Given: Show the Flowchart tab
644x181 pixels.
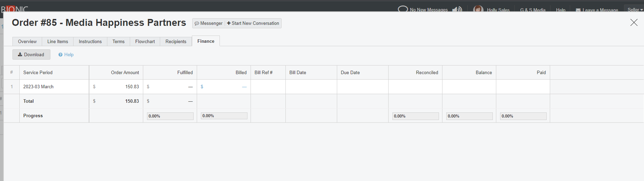Looking at the screenshot, I should point(145,41).
